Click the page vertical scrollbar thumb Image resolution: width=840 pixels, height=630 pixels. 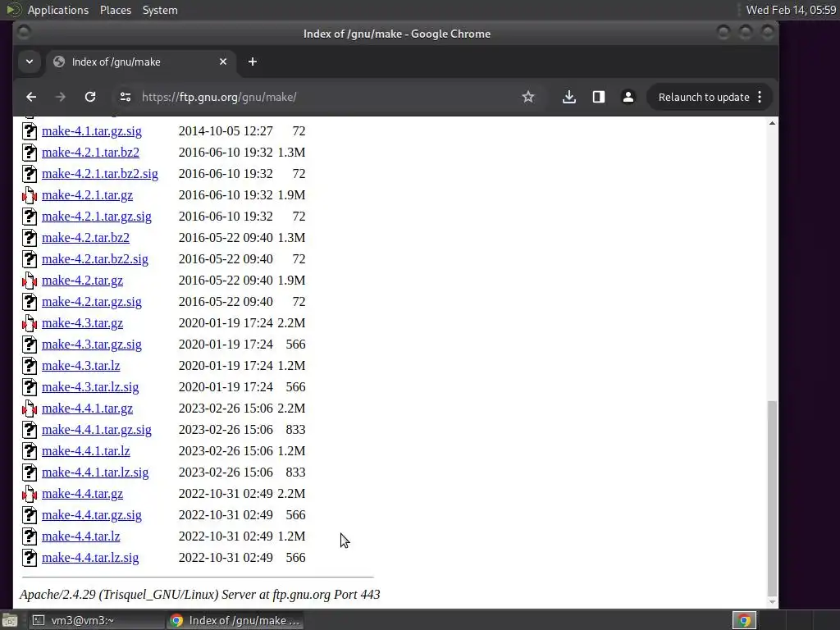tap(772, 498)
